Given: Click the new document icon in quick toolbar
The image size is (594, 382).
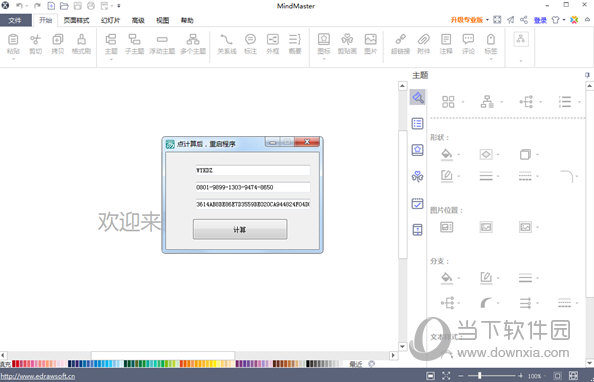Looking at the screenshot, I should tap(51, 6).
